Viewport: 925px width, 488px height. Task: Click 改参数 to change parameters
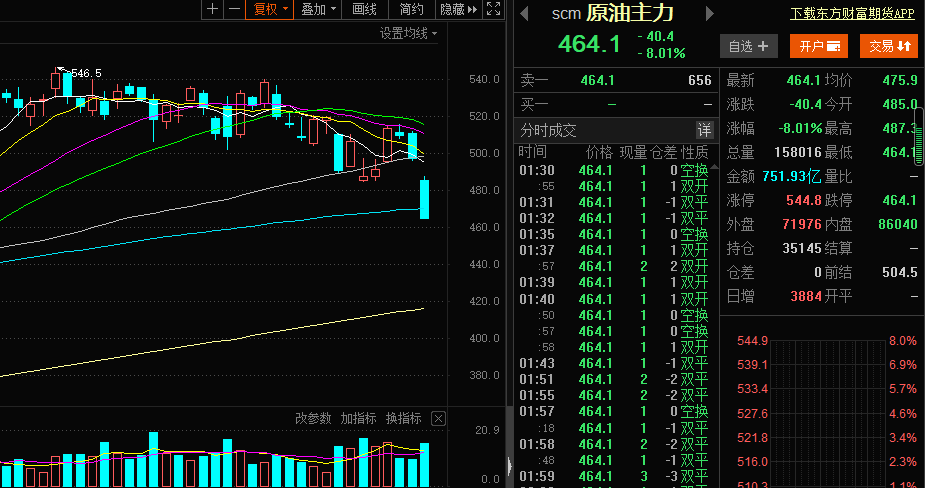click(313, 418)
